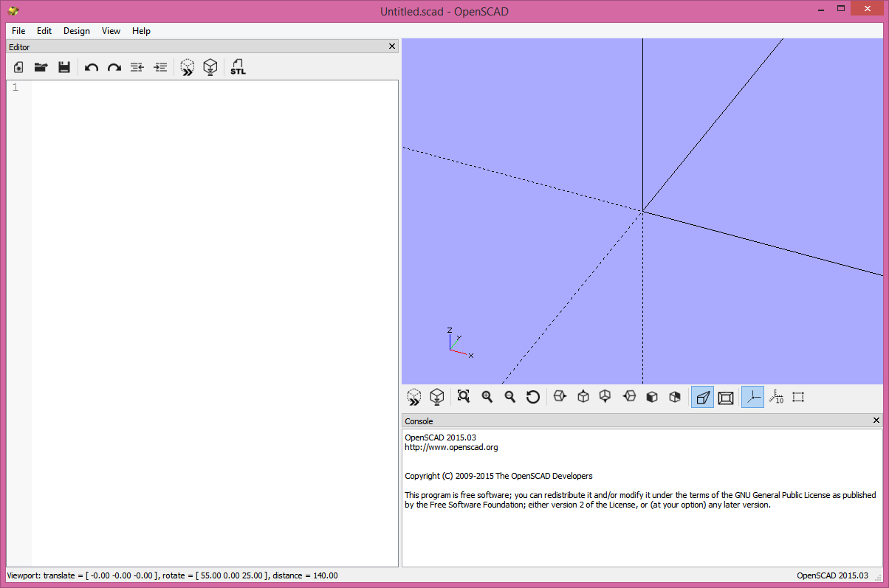Viewport: 889px width, 588px height.
Task: Close the Editor panel
Action: [x=392, y=46]
